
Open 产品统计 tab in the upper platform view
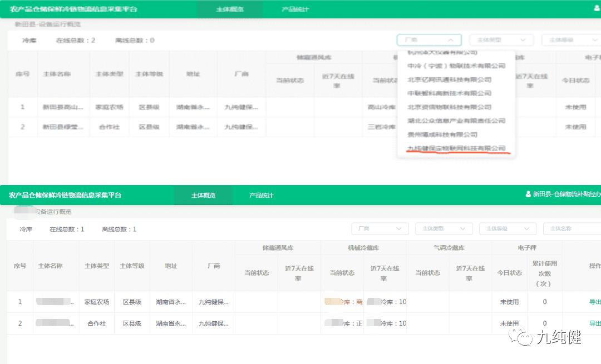(x=295, y=9)
